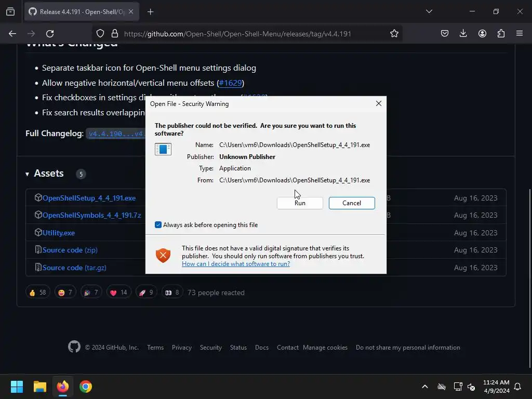Open the Full Changelog v4.4.190 comparison link

pos(115,134)
